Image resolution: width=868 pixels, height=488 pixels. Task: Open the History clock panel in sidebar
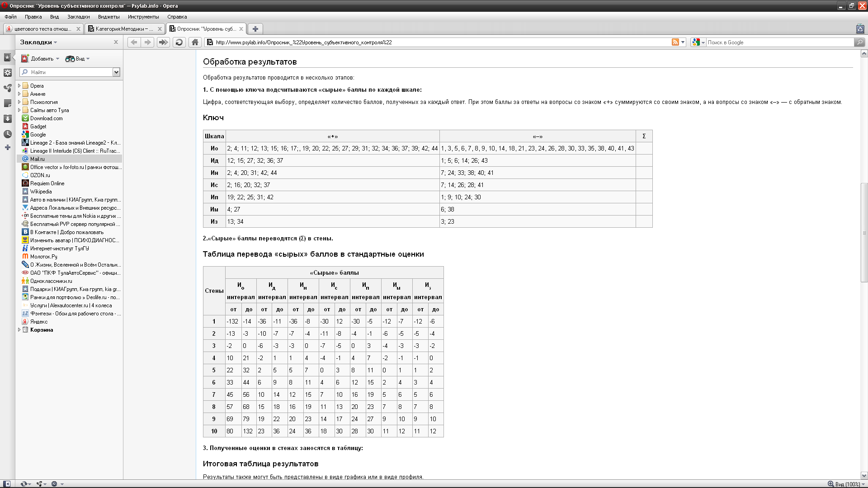tap(7, 134)
